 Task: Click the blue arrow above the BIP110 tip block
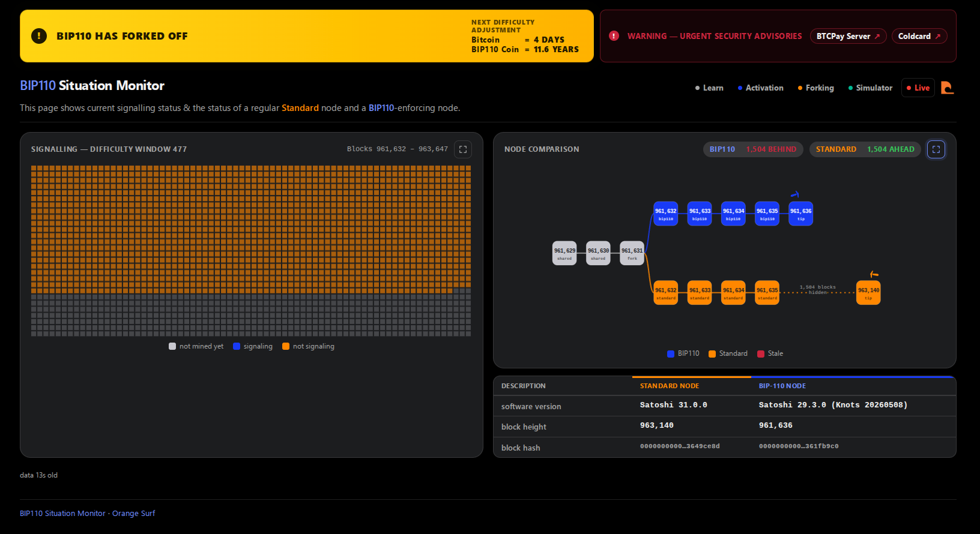coord(795,194)
